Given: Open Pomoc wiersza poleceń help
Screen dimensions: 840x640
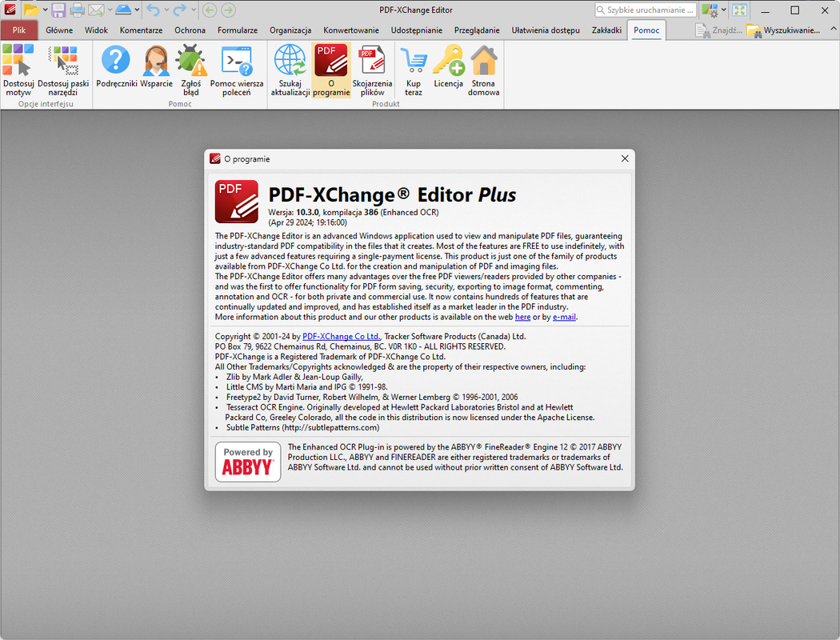Looking at the screenshot, I should (x=236, y=70).
